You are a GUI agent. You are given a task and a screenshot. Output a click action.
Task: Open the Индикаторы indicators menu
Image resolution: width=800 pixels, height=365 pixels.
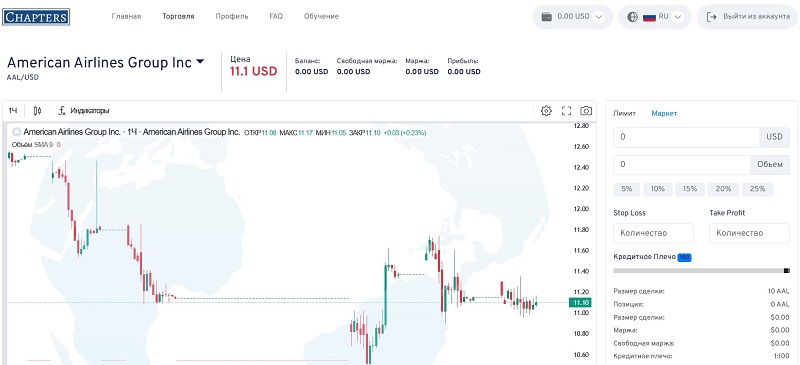[84, 111]
